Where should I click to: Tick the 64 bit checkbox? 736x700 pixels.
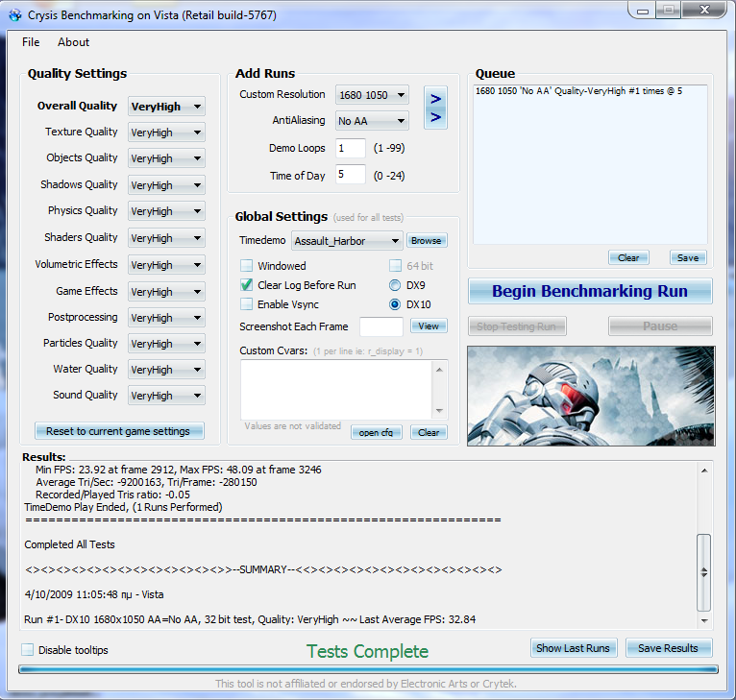click(x=395, y=266)
